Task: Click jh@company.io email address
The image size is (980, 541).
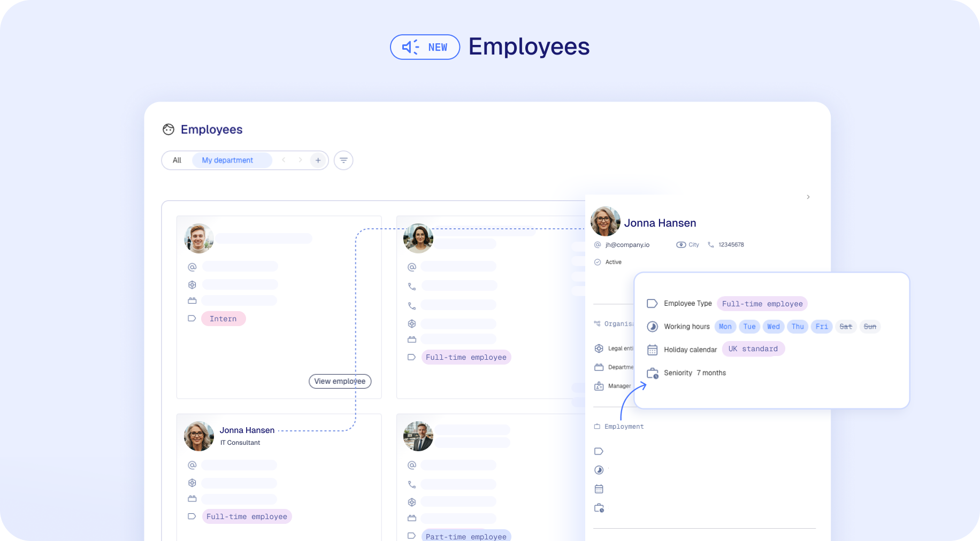Action: (x=627, y=245)
